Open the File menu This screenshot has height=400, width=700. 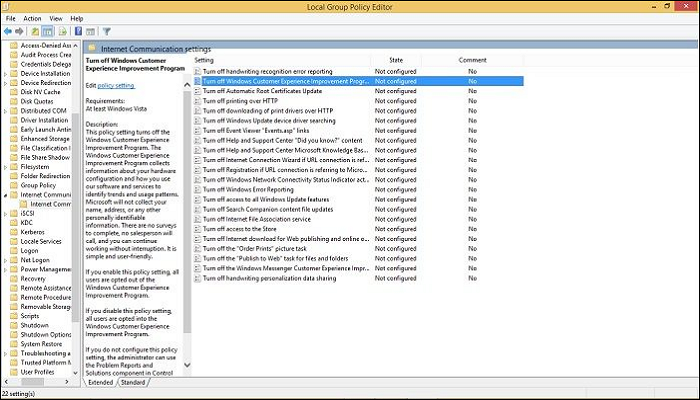pyautogui.click(x=11, y=19)
